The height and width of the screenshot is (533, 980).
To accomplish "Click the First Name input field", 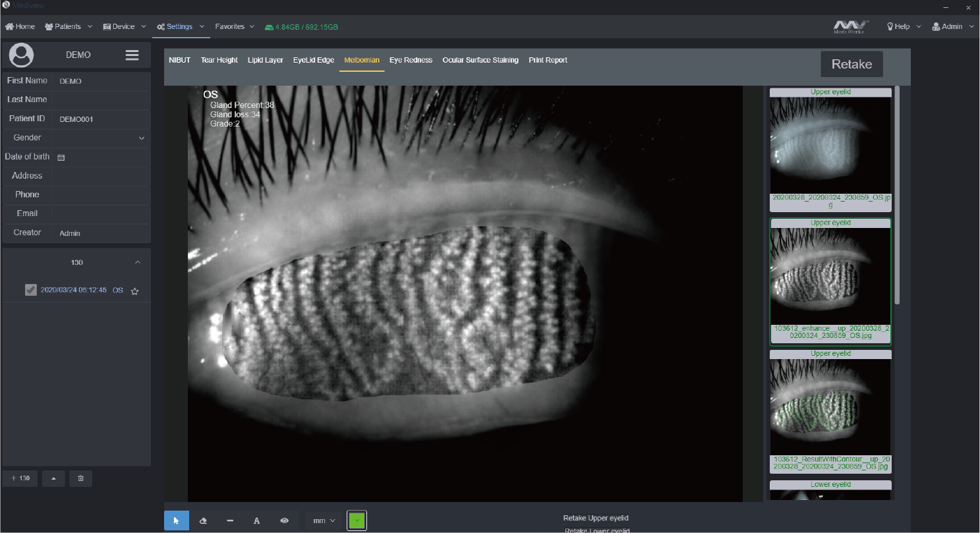I will [x=101, y=81].
